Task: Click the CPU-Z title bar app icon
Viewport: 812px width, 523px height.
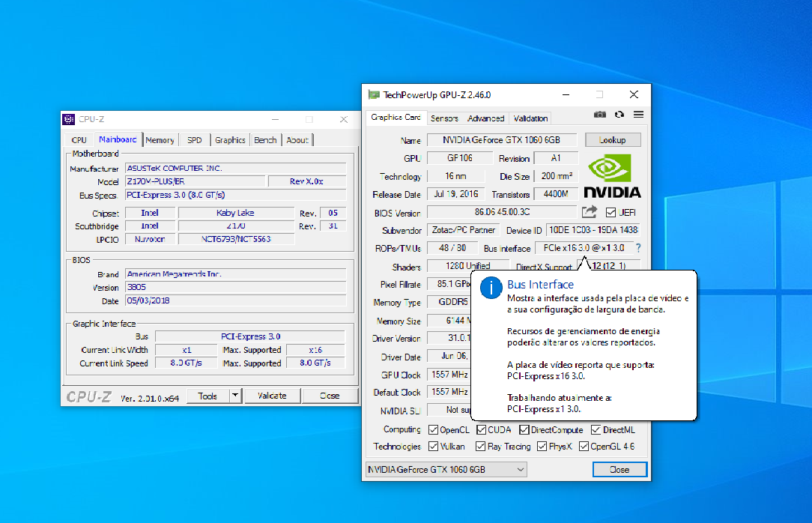Action: (x=69, y=120)
